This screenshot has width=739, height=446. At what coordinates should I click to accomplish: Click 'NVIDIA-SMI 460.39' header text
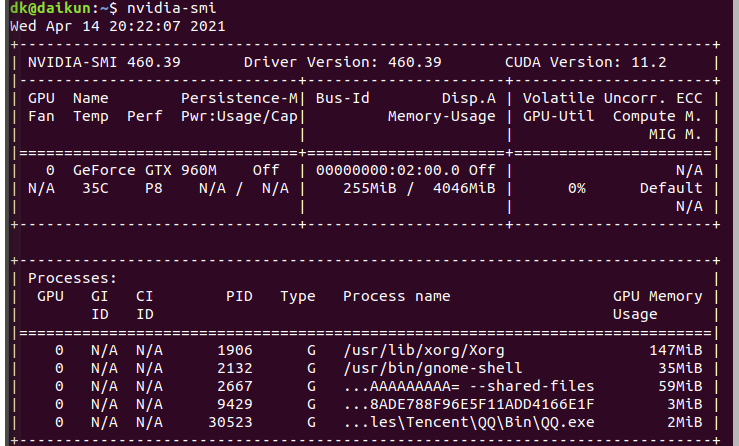click(104, 62)
